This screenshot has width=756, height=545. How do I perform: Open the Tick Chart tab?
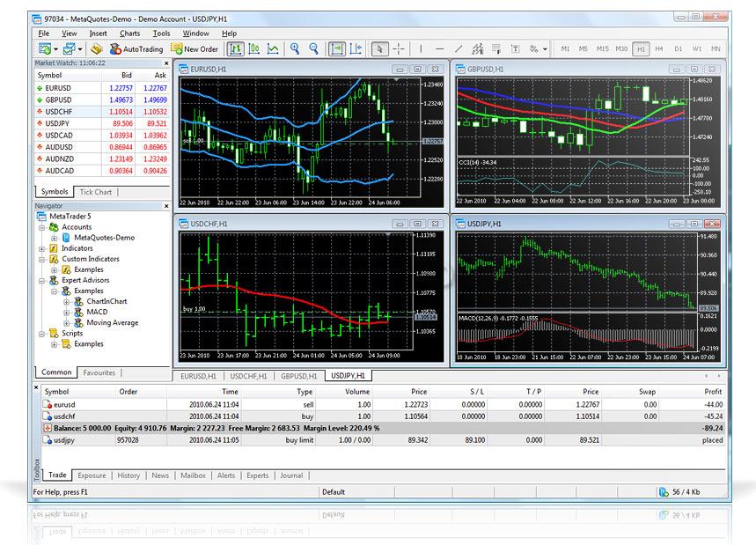click(x=95, y=192)
